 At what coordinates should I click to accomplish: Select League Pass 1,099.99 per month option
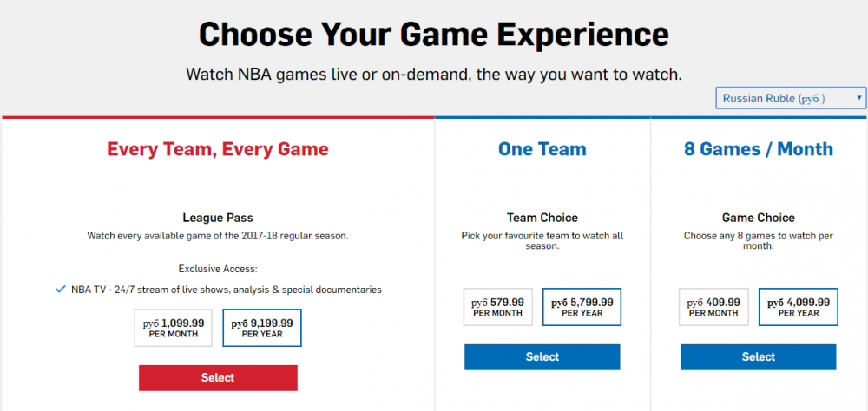(174, 328)
